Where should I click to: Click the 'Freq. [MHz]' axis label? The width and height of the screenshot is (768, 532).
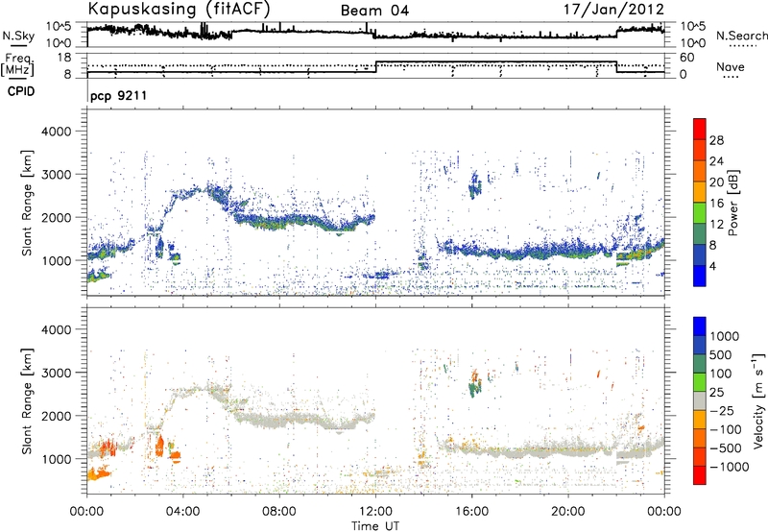[x=17, y=64]
